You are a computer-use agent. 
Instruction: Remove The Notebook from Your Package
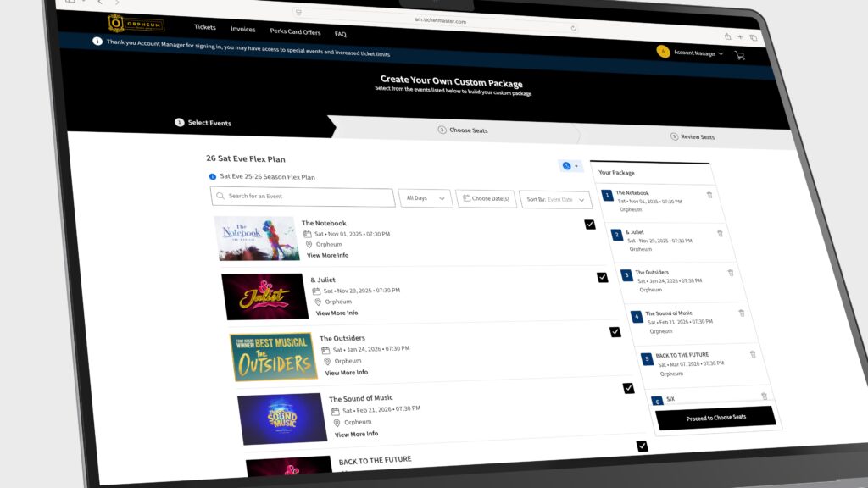[x=709, y=195]
